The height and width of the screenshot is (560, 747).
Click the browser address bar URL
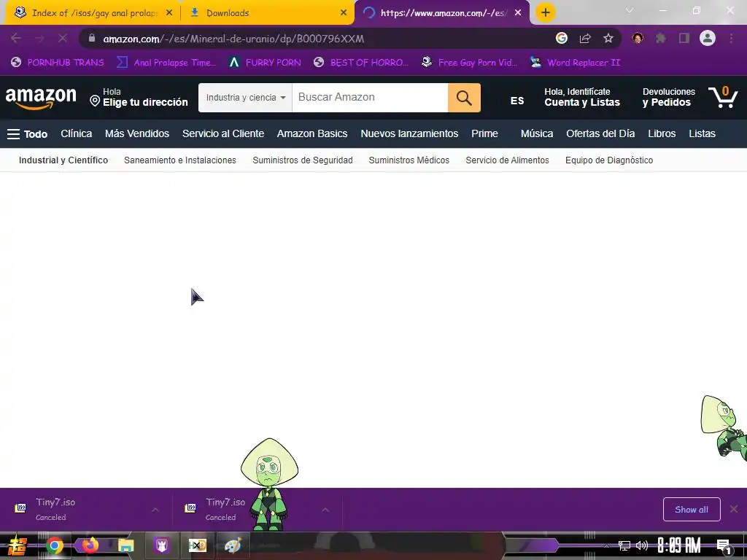pyautogui.click(x=233, y=39)
